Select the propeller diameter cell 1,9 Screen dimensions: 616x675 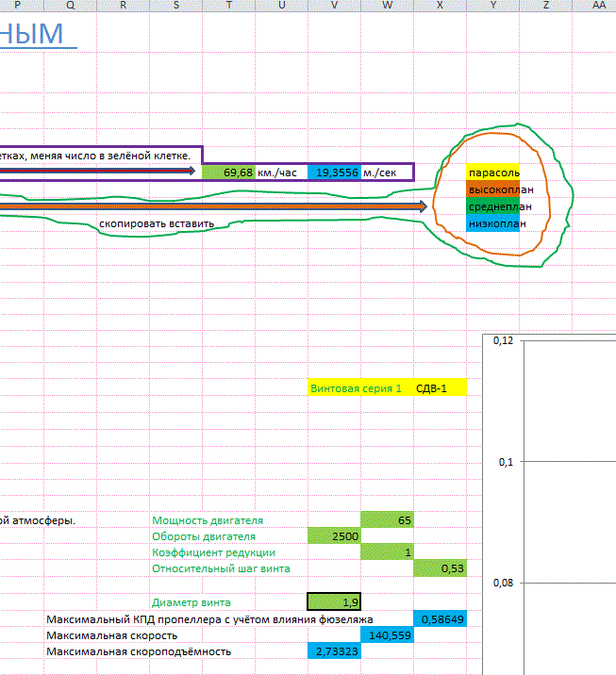click(334, 601)
